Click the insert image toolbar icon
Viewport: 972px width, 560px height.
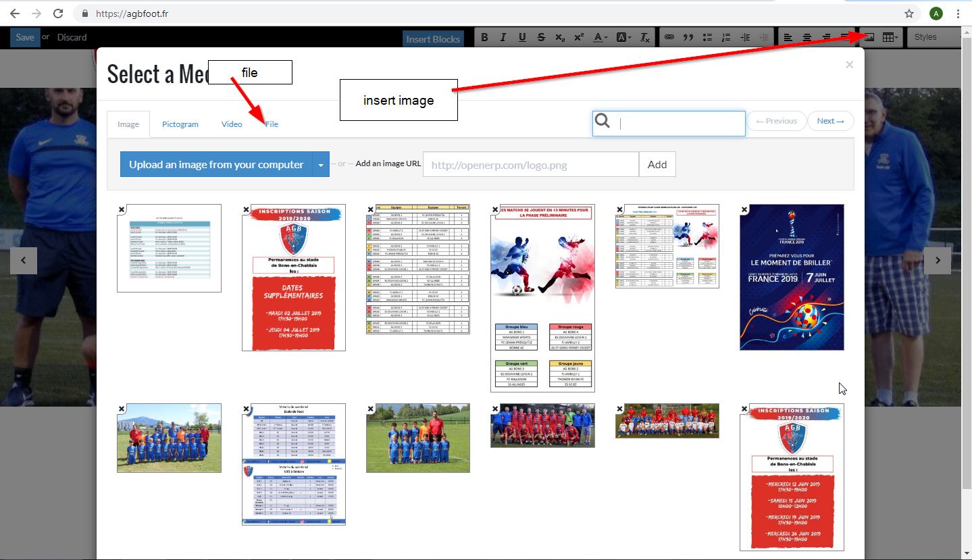[870, 38]
